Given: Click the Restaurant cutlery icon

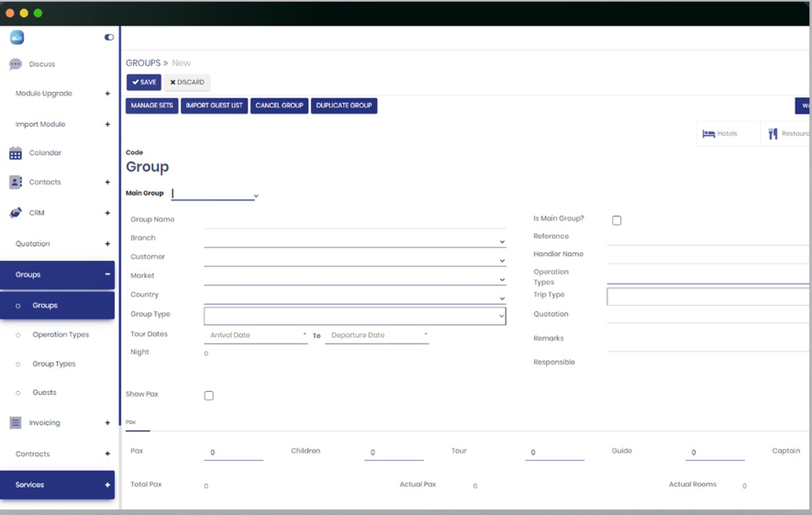Looking at the screenshot, I should (773, 134).
